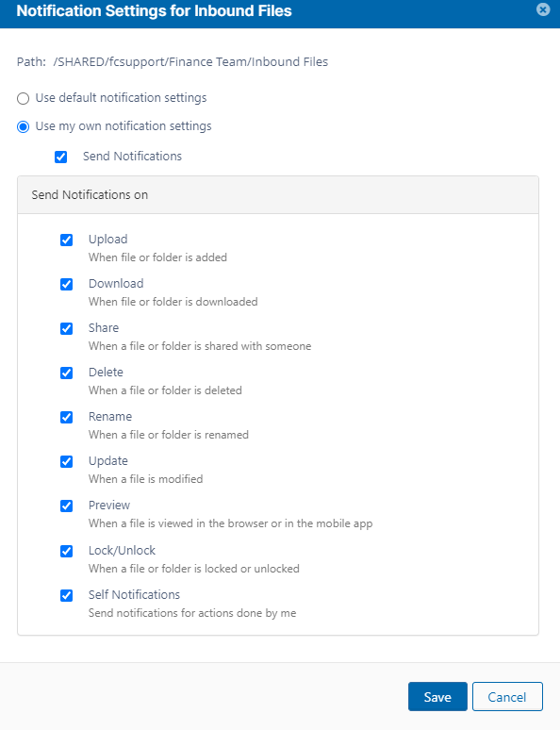
Task: Toggle the Upload notification checkbox
Action: [x=67, y=240]
